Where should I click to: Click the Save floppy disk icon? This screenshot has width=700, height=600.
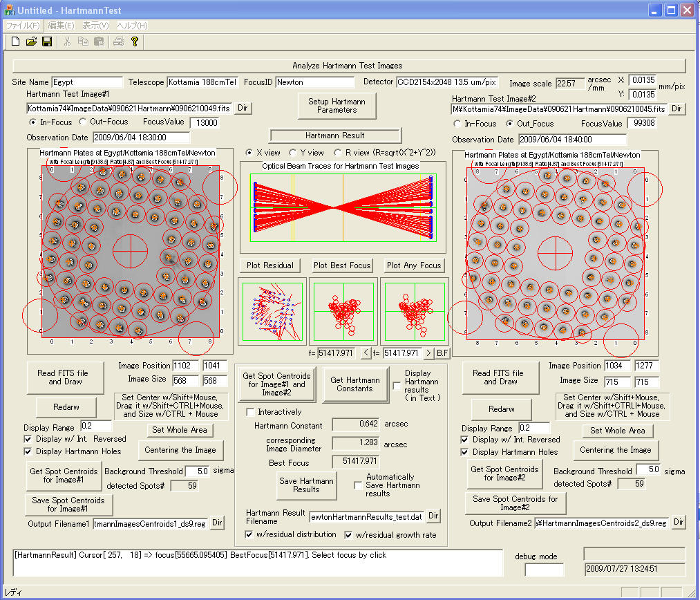[x=47, y=41]
